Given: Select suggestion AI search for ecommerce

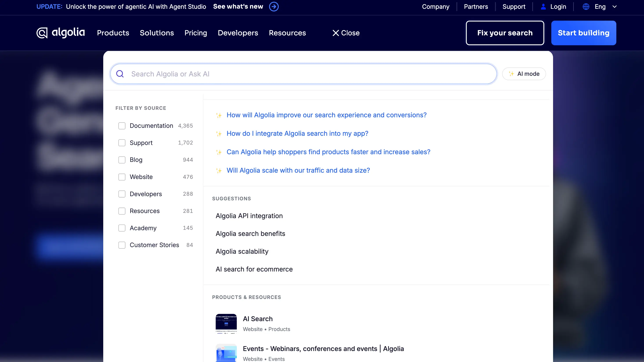Looking at the screenshot, I should 254,269.
